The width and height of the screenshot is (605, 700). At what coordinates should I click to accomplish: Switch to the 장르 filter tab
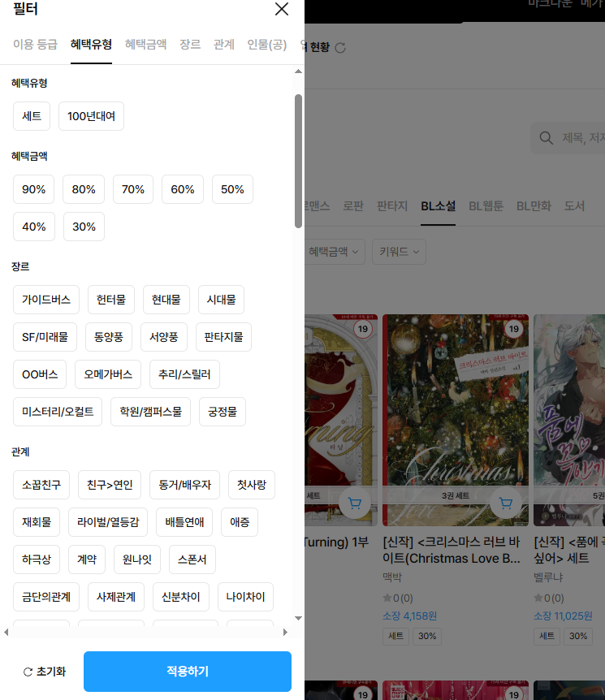pos(190,44)
